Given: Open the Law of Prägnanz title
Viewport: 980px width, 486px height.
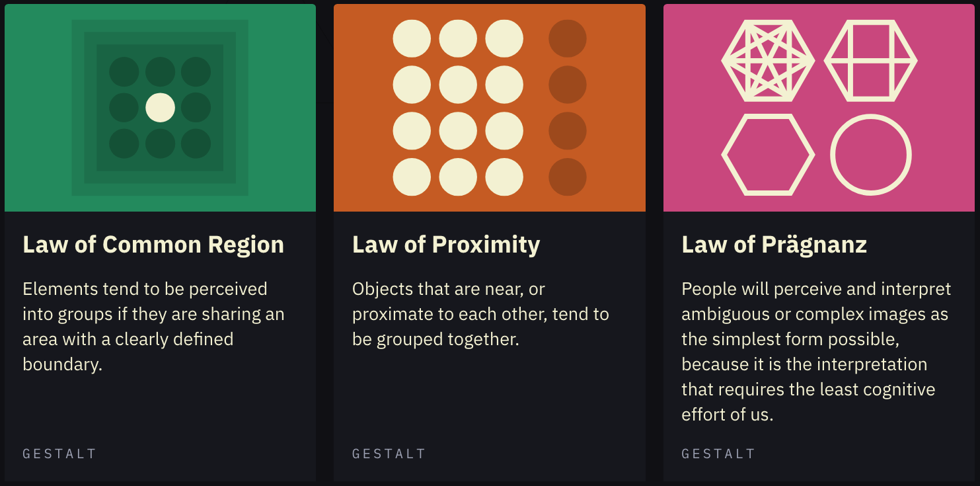Looking at the screenshot, I should 774,245.
